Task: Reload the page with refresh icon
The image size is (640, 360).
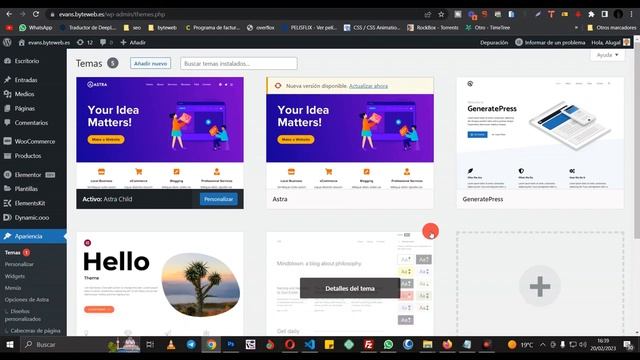Action: 36,14
